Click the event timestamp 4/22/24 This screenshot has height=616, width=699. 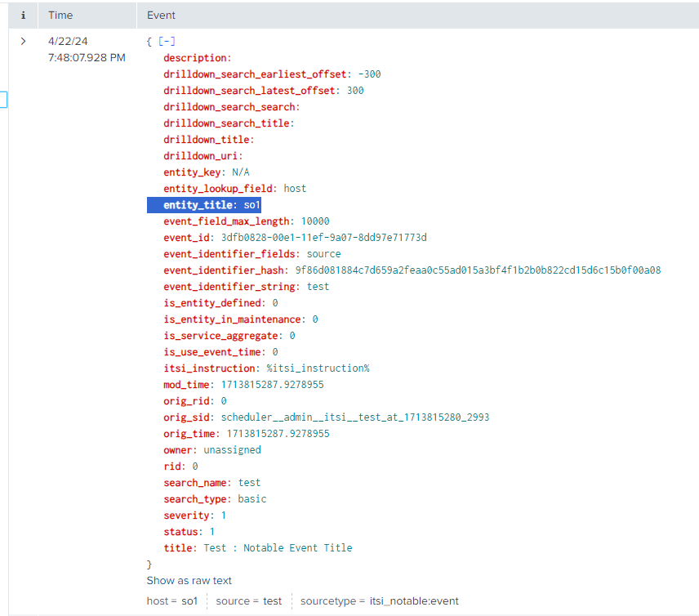click(x=67, y=41)
